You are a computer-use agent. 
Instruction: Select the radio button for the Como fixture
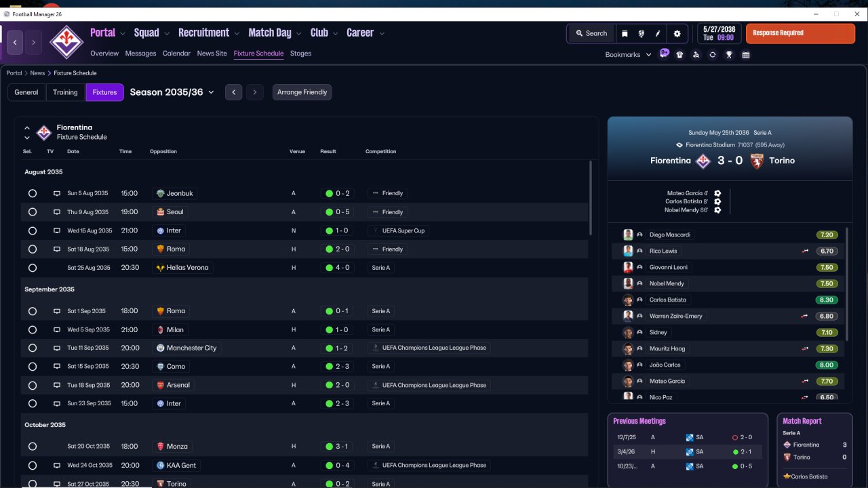32,366
